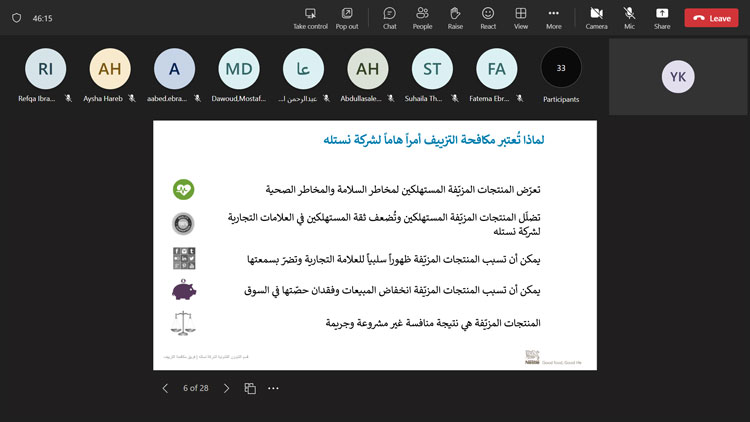Expand the More actions menu
The height and width of the screenshot is (422, 750).
(553, 17)
